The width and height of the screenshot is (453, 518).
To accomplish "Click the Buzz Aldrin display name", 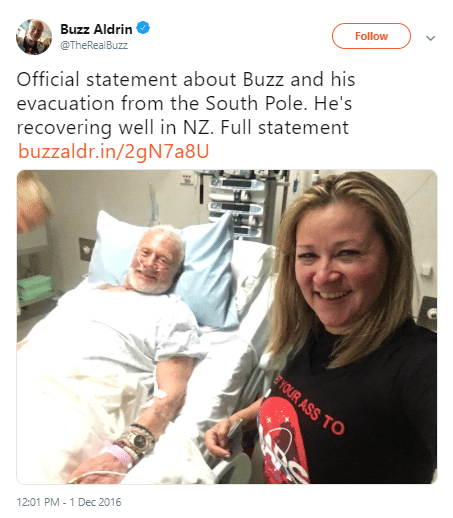I will [x=96, y=29].
